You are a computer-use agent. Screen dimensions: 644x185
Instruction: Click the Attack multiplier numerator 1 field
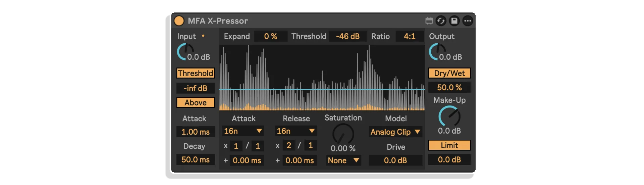[x=236, y=146]
